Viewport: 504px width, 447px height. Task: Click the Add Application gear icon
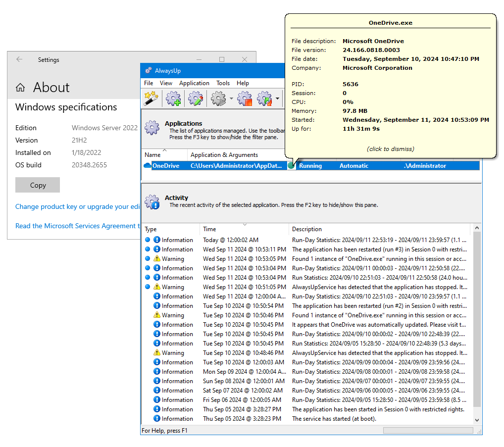tap(173, 99)
